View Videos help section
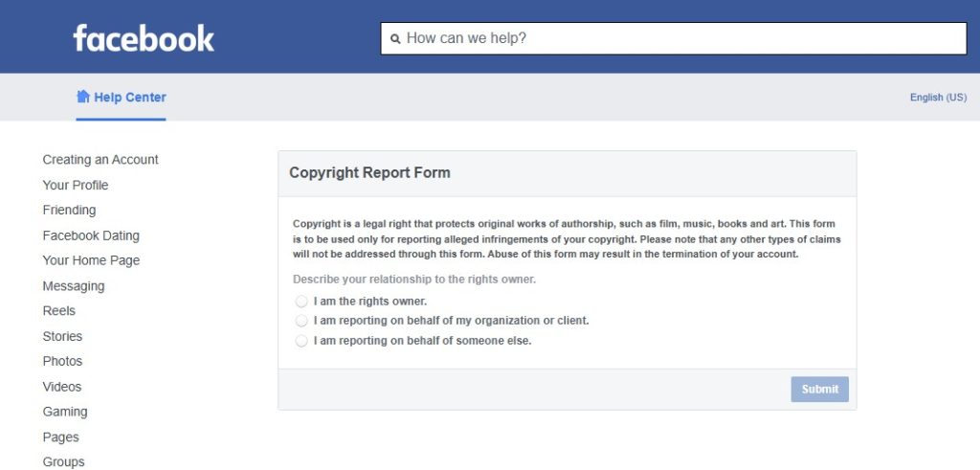Image resolution: width=980 pixels, height=470 pixels. coord(62,387)
